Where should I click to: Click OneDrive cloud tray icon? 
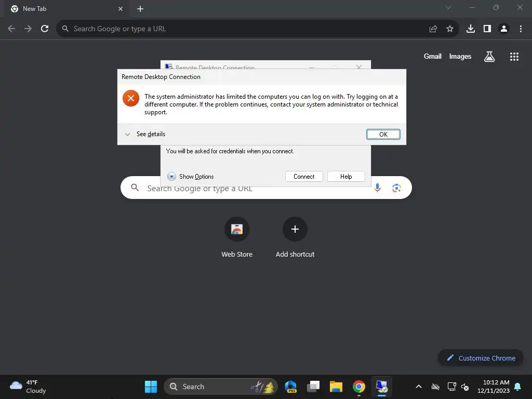click(435, 387)
